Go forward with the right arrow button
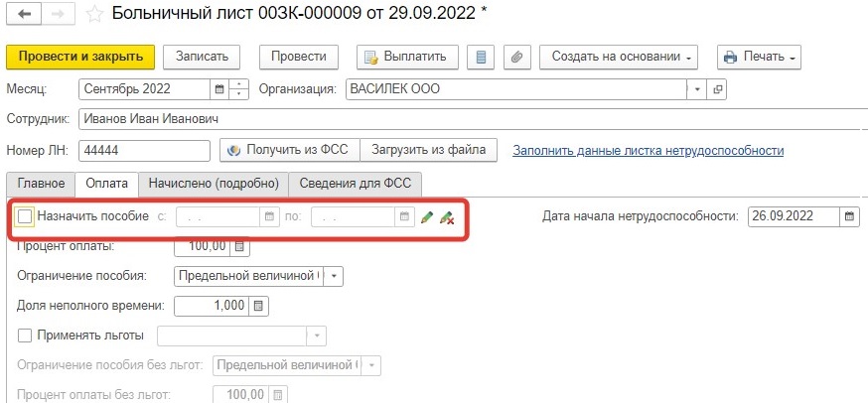This screenshot has width=868, height=403. point(60,14)
